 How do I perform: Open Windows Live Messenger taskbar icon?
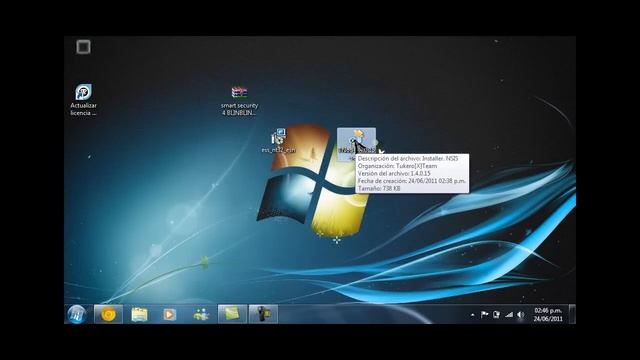(201, 314)
